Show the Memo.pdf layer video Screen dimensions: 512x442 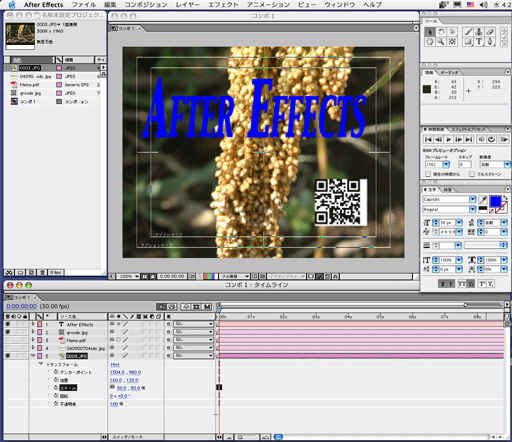[8, 340]
